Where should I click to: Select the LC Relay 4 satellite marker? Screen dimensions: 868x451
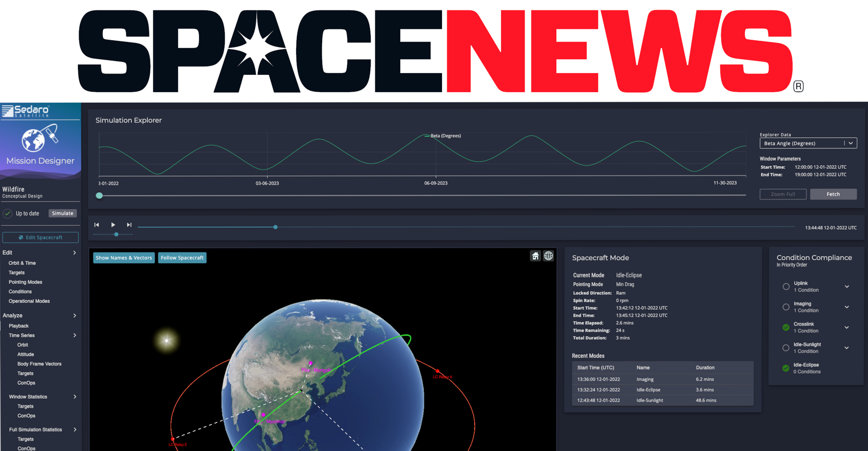438,371
